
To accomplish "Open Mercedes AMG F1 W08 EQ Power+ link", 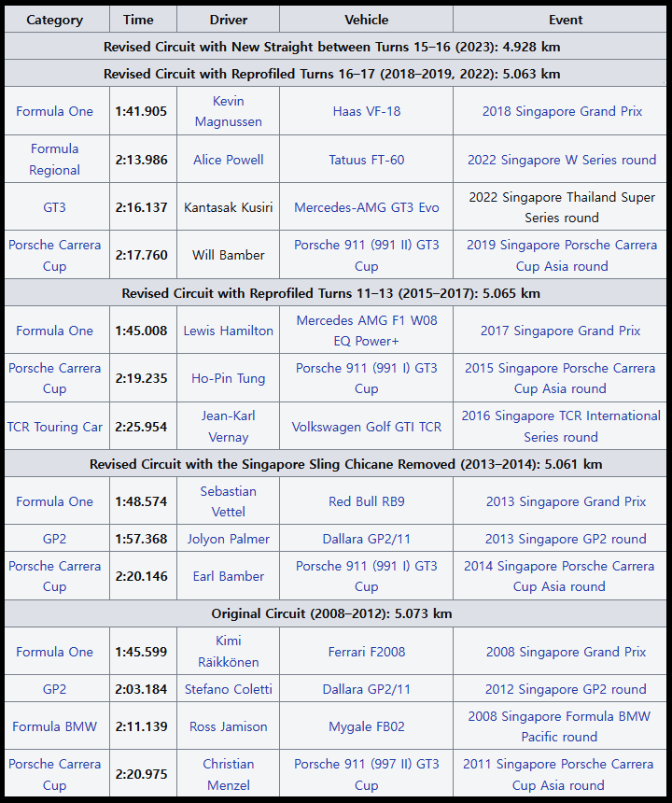I will (x=367, y=331).
